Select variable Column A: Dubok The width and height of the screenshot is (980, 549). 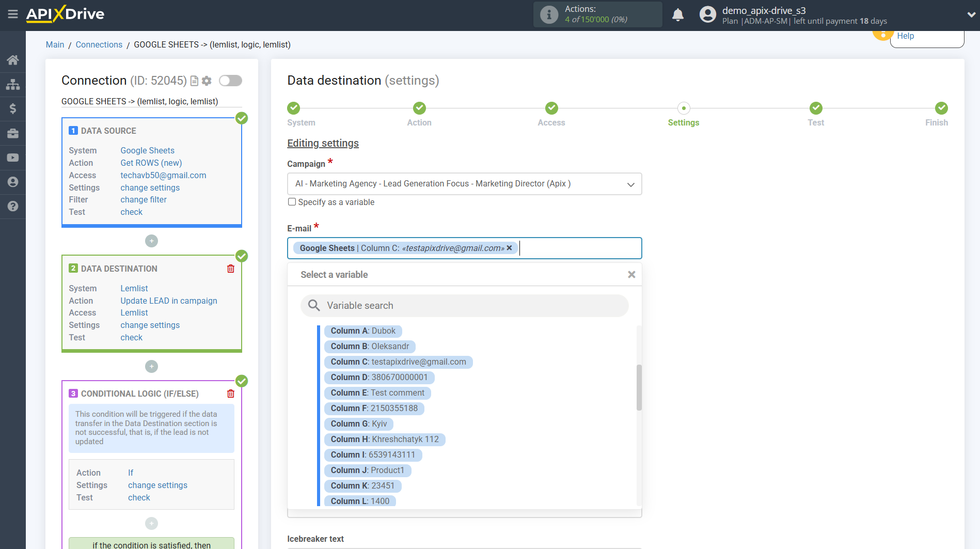(363, 331)
